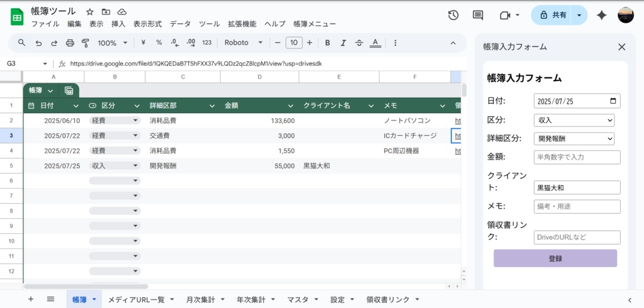Print the spreadsheet
Viewport: 644px width, 308px height.
(x=70, y=43)
